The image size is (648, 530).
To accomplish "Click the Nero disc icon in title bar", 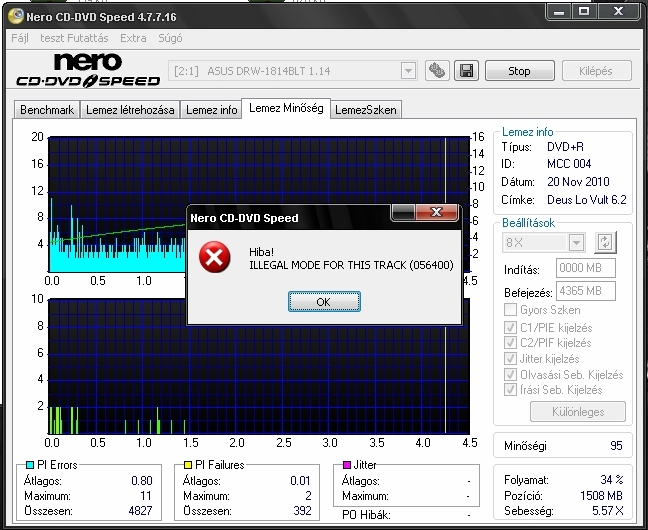I will tap(16, 16).
